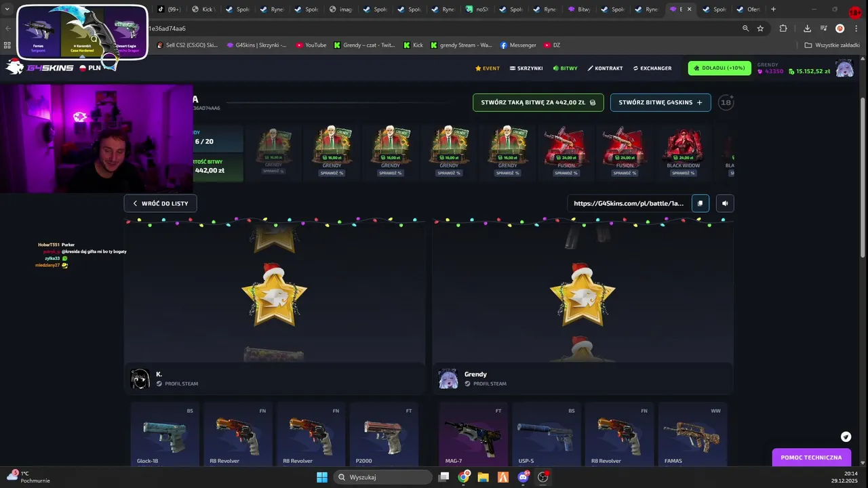Open the Messenger bookmark
Screen dimensions: 868x488
[518, 45]
